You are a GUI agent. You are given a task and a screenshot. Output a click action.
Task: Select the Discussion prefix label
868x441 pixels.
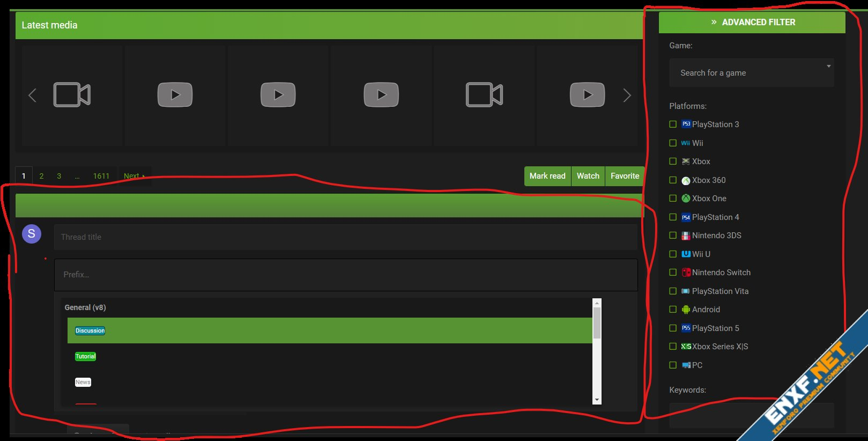(90, 330)
